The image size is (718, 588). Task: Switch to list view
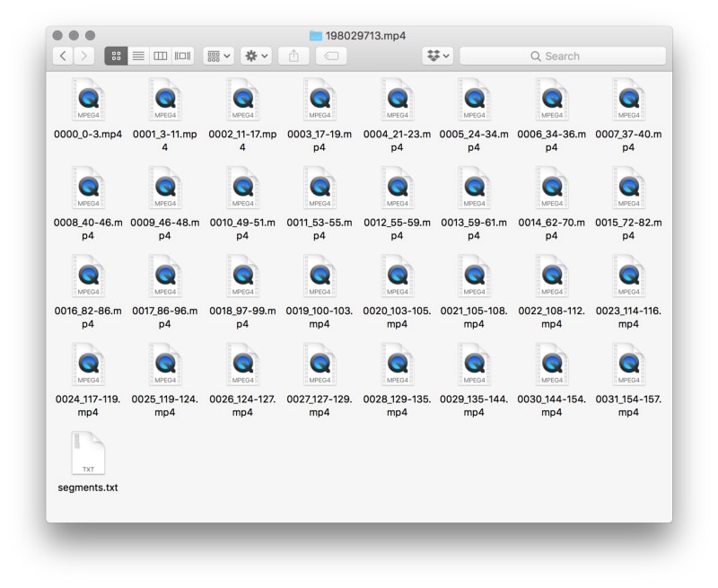pos(138,56)
